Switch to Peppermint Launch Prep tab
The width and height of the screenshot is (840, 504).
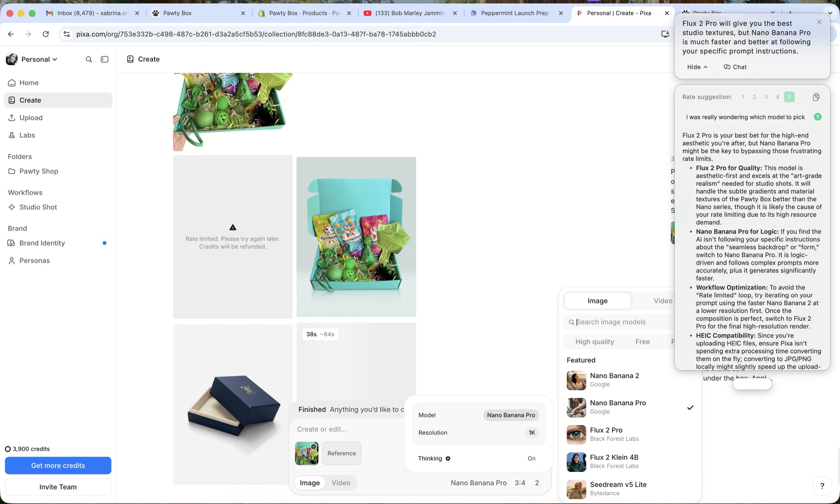click(x=514, y=13)
